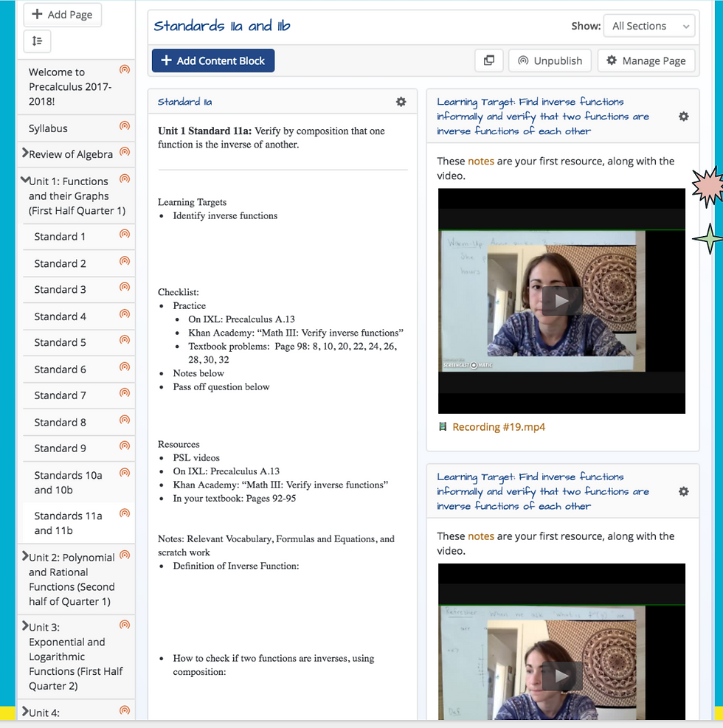Toggle published icon next to Standard 2
The height and width of the screenshot is (728, 723).
click(x=125, y=261)
